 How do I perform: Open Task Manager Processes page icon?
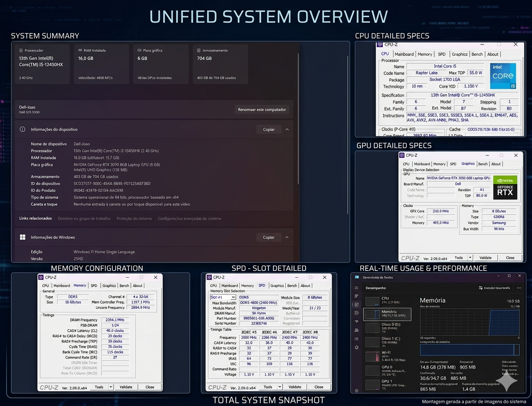(x=356, y=296)
